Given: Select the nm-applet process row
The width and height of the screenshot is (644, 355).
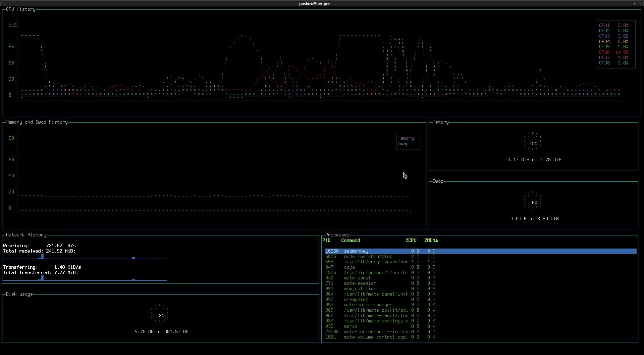Looking at the screenshot, I should 481,300.
